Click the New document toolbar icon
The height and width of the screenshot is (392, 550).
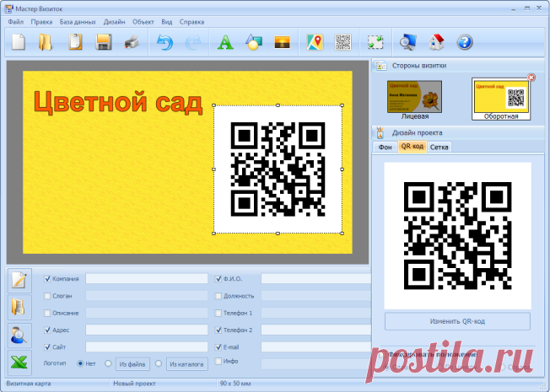[18, 41]
